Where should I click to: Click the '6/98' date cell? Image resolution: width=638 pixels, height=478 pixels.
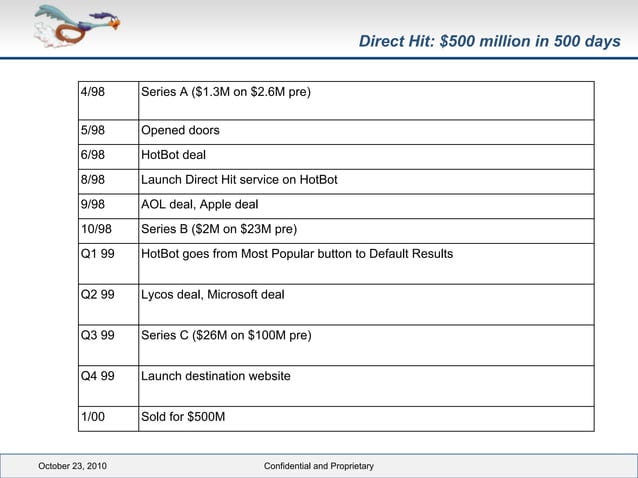coord(108,157)
